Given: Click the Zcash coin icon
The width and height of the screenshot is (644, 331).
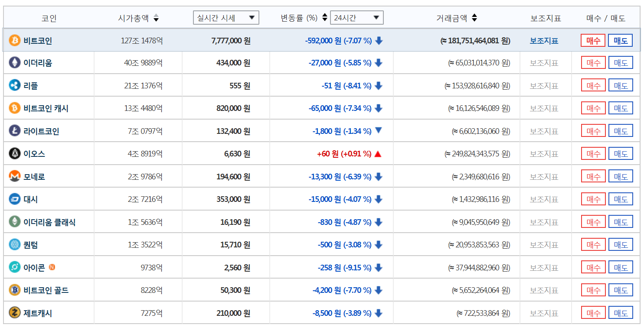Looking at the screenshot, I should [14, 312].
